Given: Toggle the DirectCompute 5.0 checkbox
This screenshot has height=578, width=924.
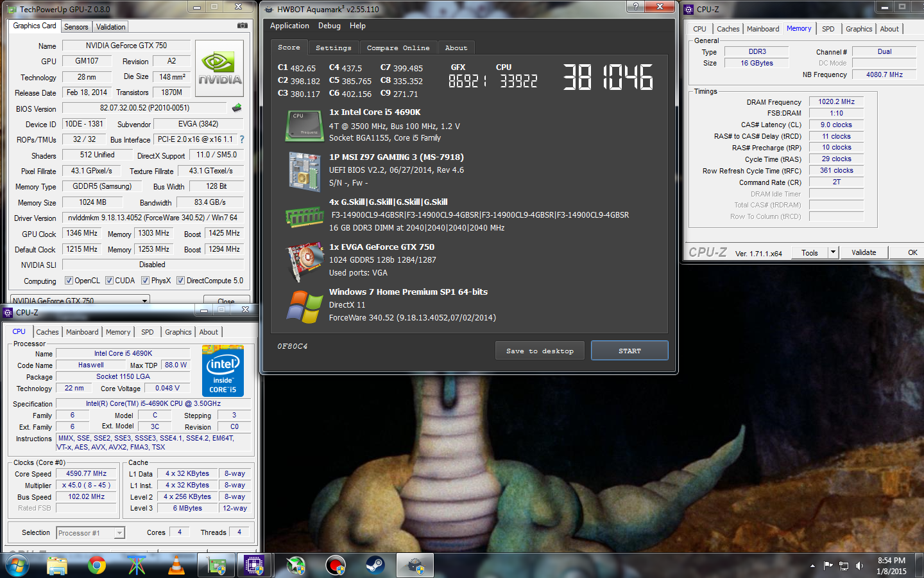Looking at the screenshot, I should 180,281.
